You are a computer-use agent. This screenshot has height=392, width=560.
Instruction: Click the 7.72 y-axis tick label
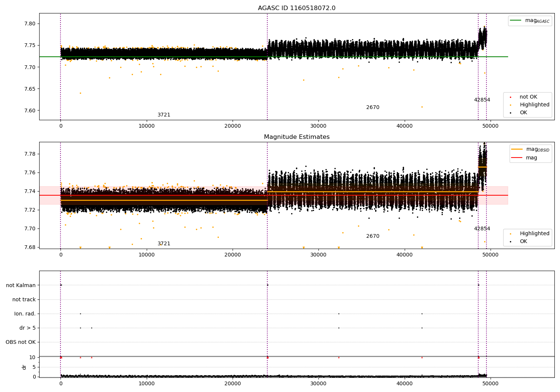pos(29,210)
